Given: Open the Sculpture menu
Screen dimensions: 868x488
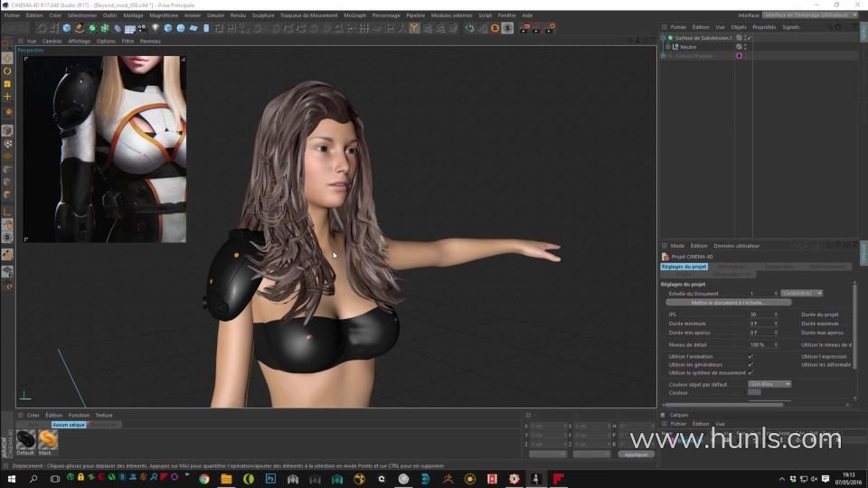Looking at the screenshot, I should (x=263, y=15).
